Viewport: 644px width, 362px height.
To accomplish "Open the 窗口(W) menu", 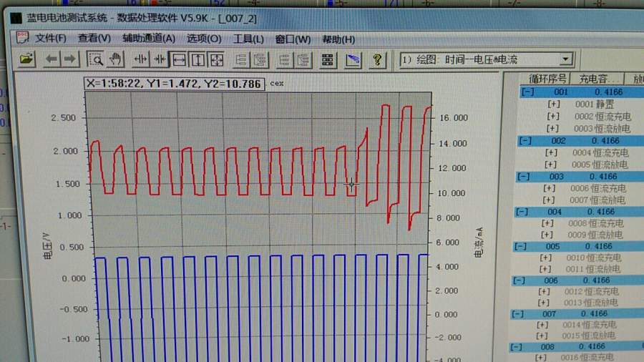I will (x=293, y=39).
